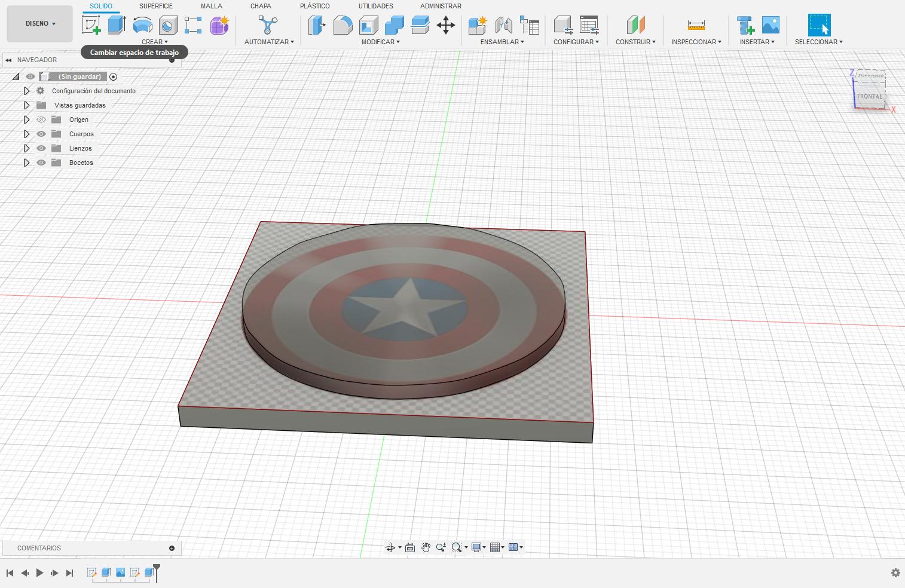Select the Create Sketch tool

91,25
